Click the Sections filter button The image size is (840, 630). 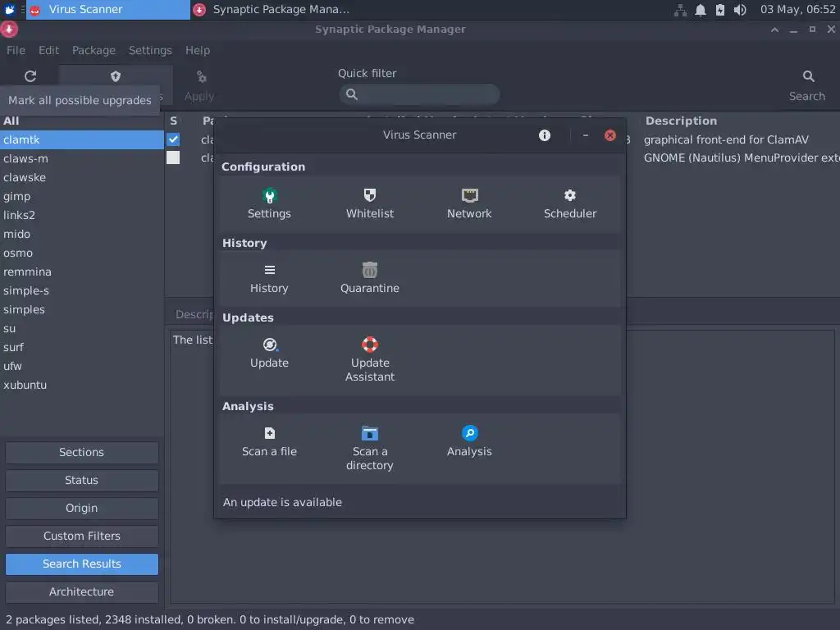coord(82,452)
